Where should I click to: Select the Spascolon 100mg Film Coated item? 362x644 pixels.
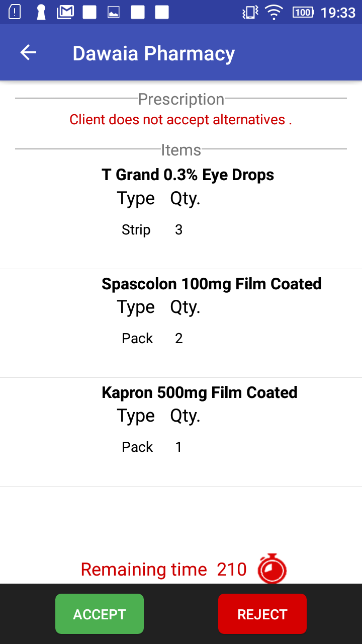coord(211,284)
